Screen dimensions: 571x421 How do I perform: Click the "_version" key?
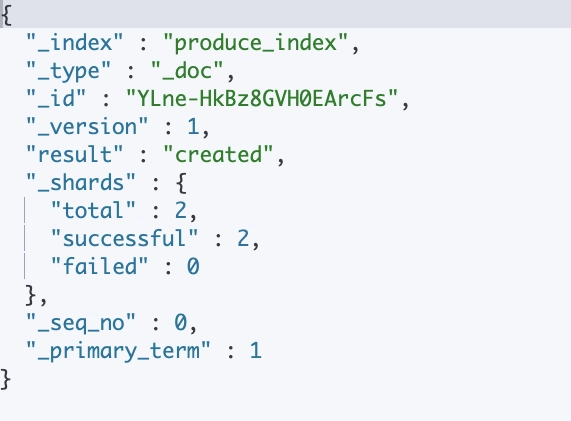[87, 126]
